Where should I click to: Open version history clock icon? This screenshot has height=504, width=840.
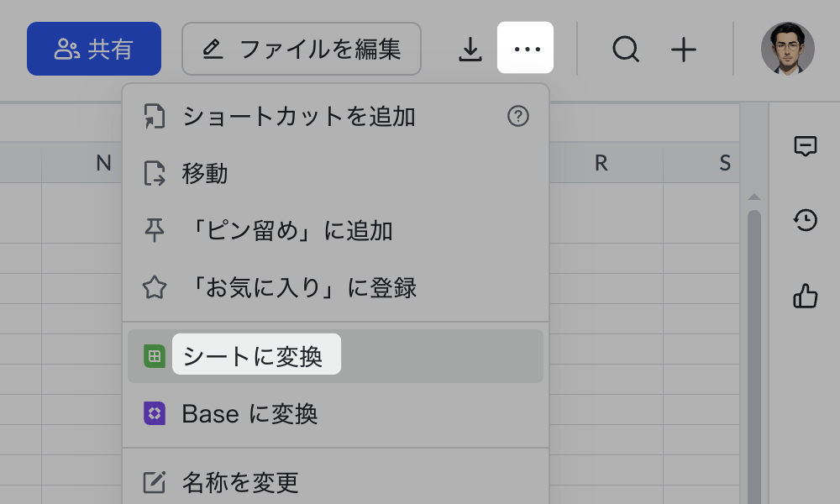pyautogui.click(x=806, y=220)
